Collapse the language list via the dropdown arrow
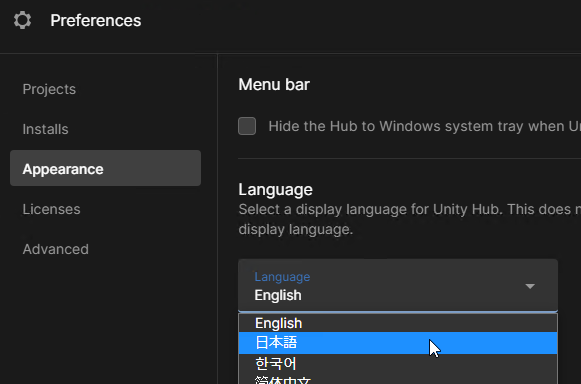The image size is (581, 384). (x=530, y=286)
